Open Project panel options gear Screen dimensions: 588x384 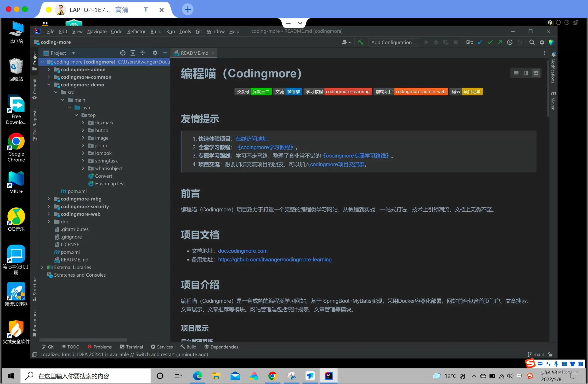[155, 53]
